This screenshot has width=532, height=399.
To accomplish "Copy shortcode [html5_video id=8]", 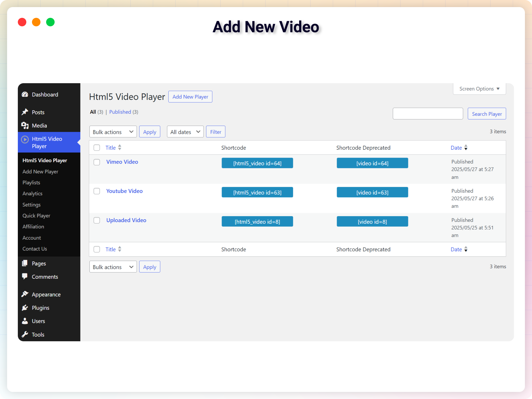I will tap(257, 222).
